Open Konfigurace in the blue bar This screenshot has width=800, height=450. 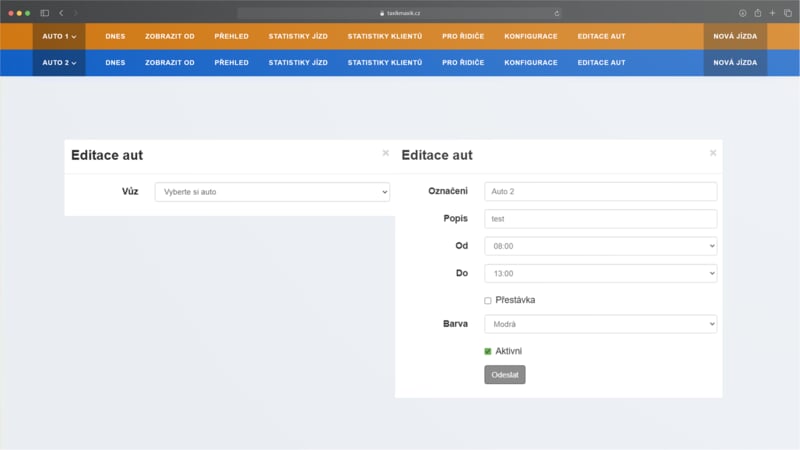tap(530, 62)
